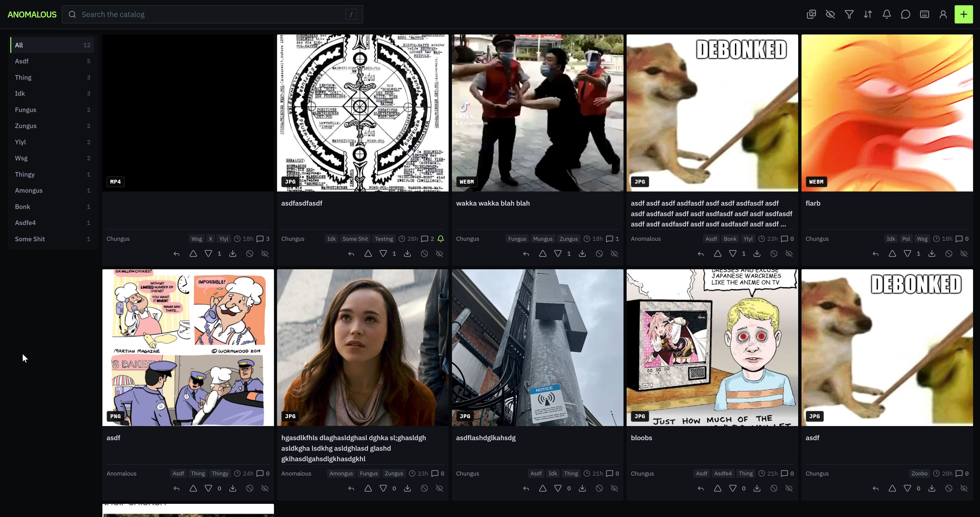
Task: Open the gallery view icon in header
Action: click(x=812, y=14)
